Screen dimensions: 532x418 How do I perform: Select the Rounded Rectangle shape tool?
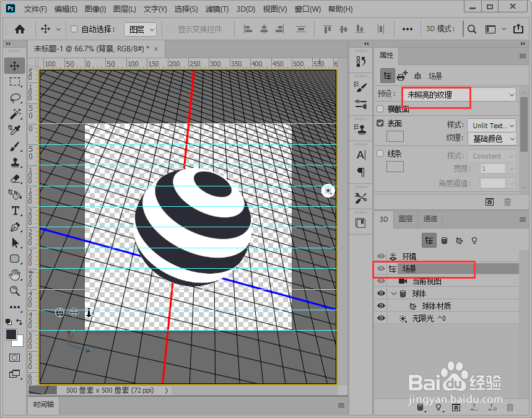(15, 259)
